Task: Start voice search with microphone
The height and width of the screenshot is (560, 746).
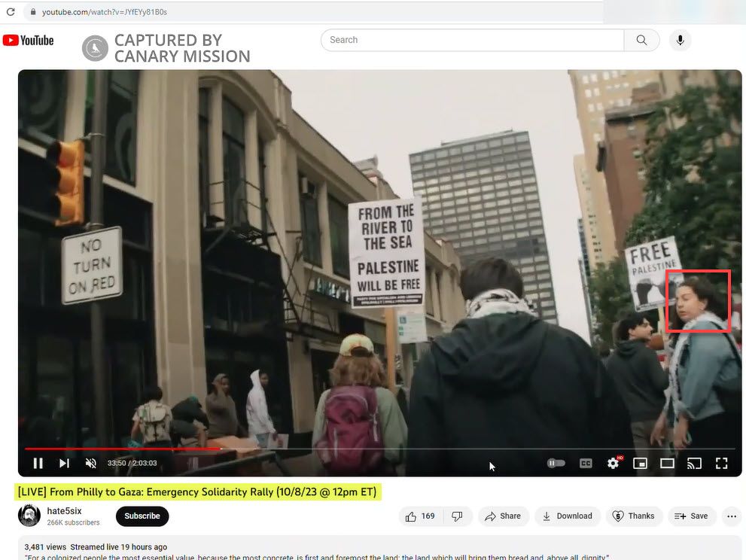Action: (x=680, y=40)
